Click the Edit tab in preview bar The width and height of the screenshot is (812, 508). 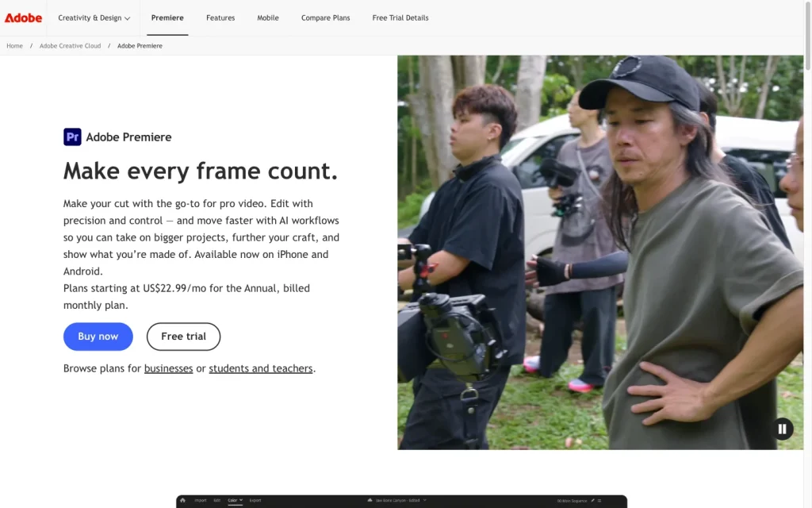tap(217, 500)
